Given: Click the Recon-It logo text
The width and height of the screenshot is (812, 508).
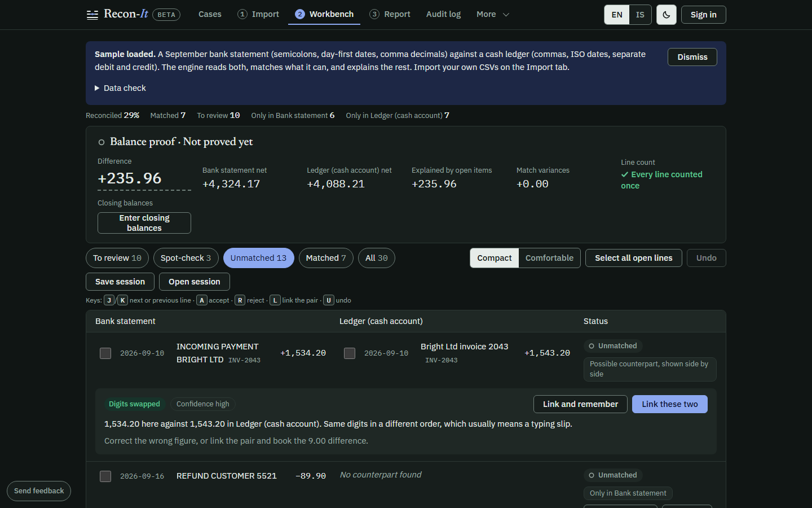Looking at the screenshot, I should pos(126,14).
